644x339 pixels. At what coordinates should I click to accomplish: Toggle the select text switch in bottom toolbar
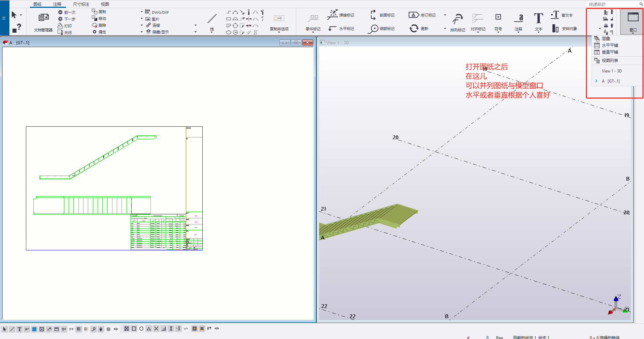coord(20,329)
